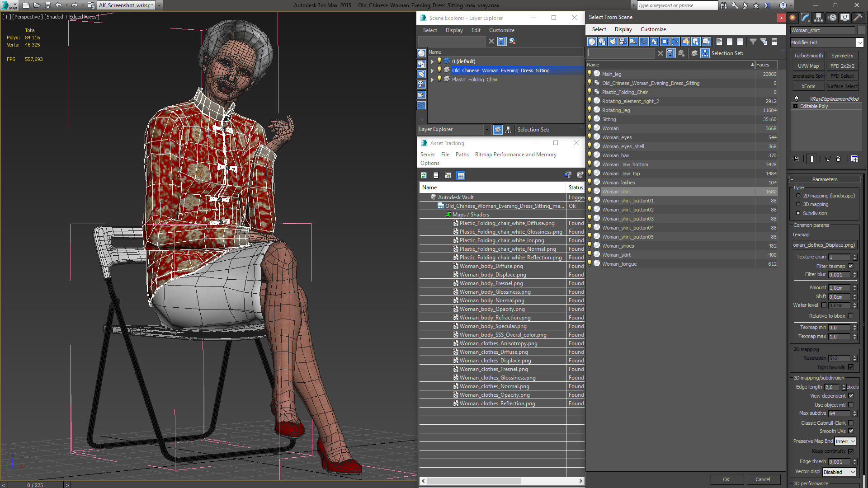Toggle View-dependent checkbox

pos(851,396)
